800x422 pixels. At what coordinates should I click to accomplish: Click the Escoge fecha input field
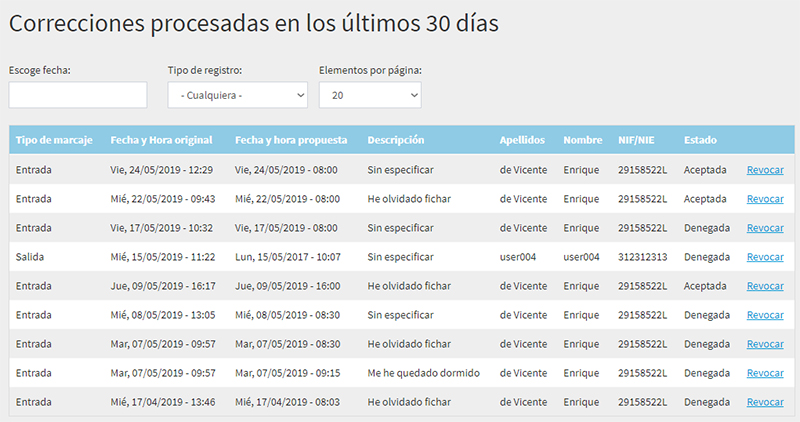[x=78, y=95]
